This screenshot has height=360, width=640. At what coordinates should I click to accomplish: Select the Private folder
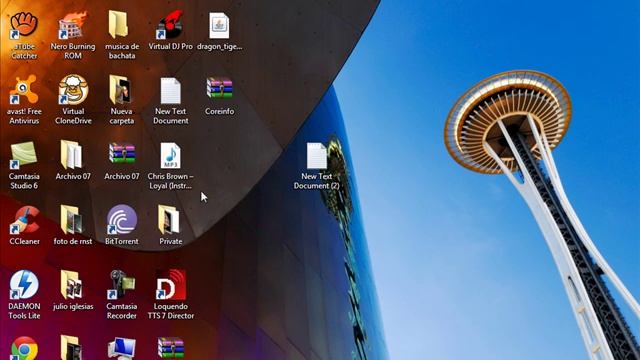click(x=169, y=220)
